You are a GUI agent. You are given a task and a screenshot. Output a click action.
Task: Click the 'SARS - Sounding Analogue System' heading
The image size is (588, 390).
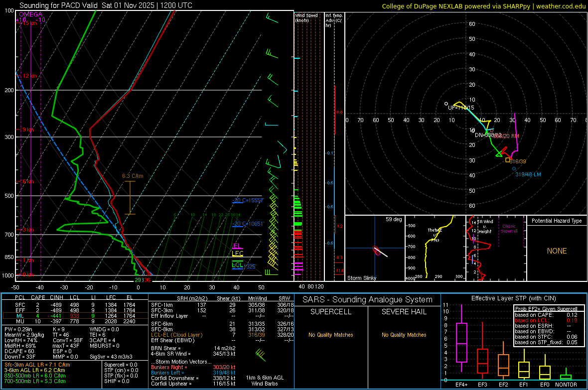coord(368,300)
